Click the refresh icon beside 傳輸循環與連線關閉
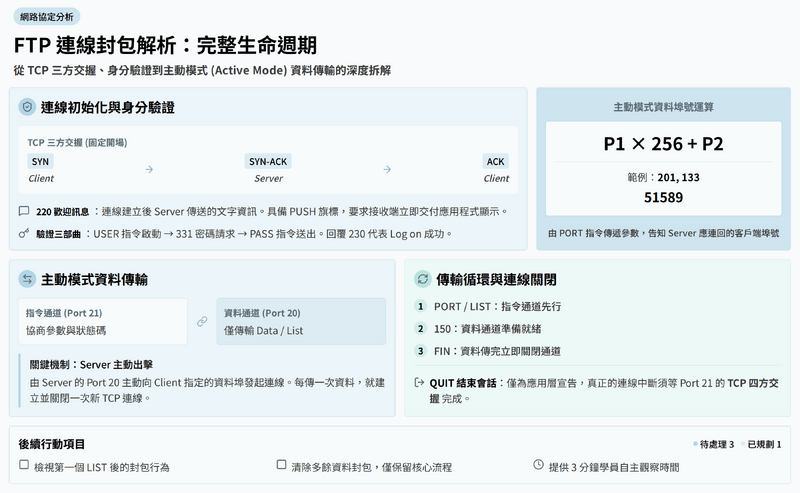Viewport: 800px width, 493px height. [x=422, y=279]
